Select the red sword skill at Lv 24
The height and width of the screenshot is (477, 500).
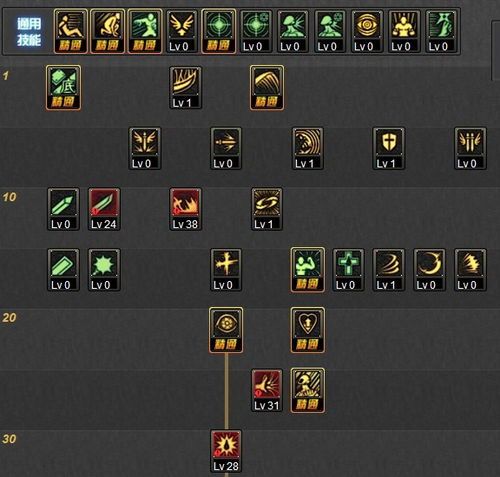tap(104, 209)
